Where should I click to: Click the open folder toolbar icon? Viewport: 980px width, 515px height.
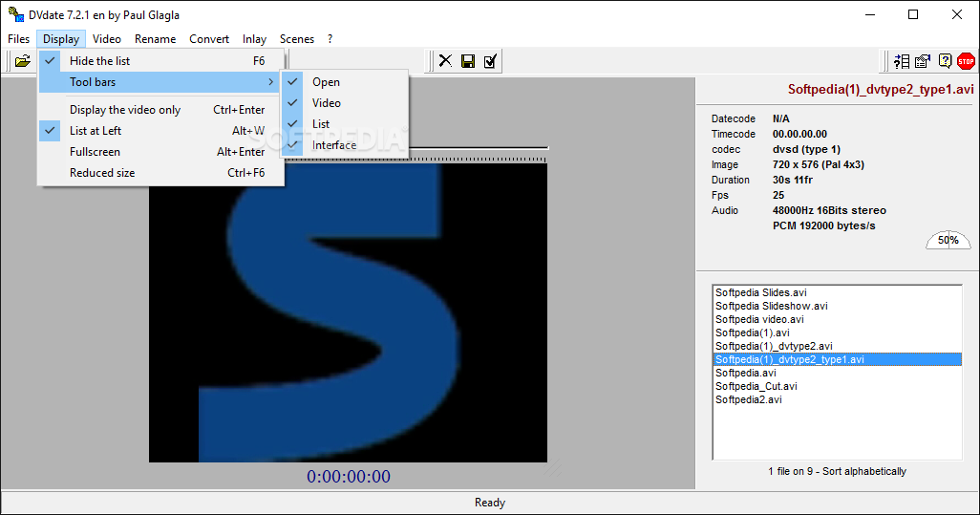[x=23, y=61]
